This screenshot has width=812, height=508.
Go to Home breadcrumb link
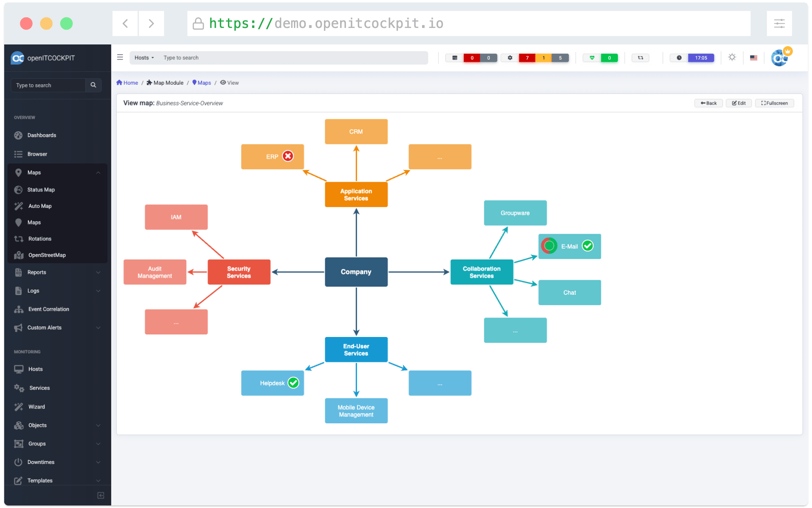[127, 83]
